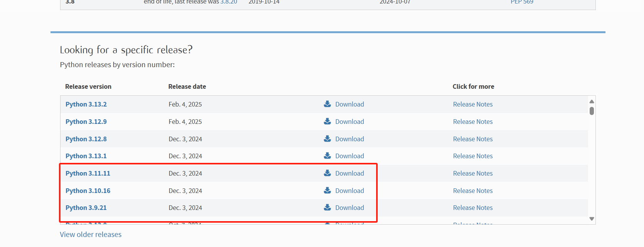Click download icon for Python 3.13.2
644x247 pixels.
coord(327,104)
